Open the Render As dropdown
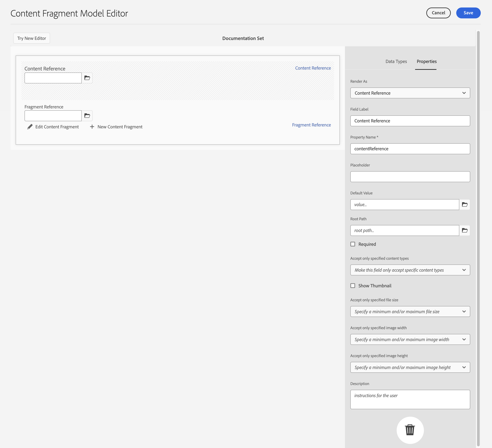Viewport: 492px width, 448px height. coord(410,93)
